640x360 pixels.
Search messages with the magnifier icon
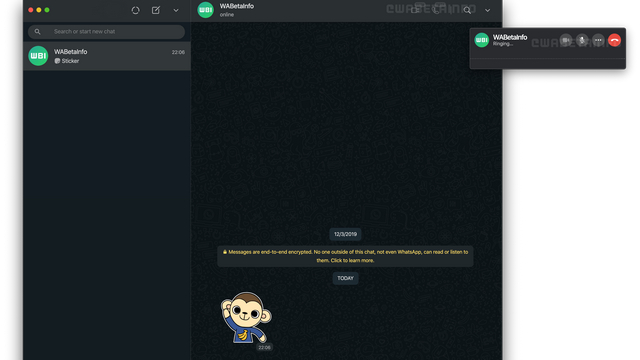(x=467, y=10)
